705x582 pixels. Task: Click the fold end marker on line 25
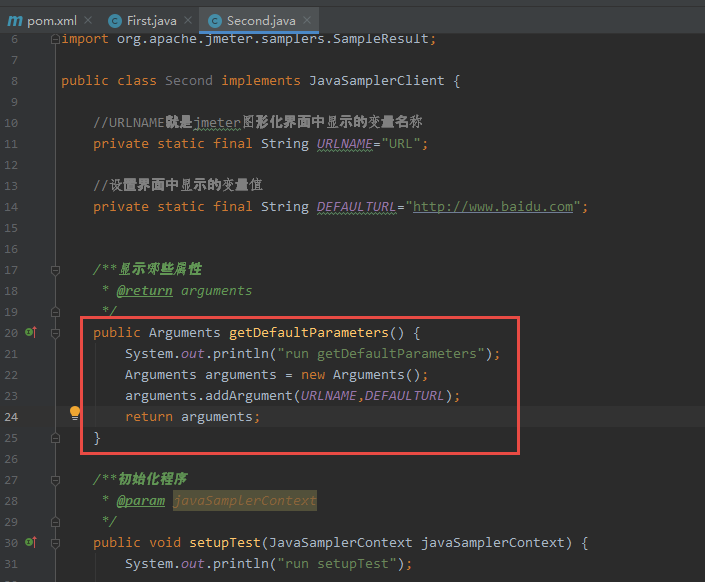53,437
